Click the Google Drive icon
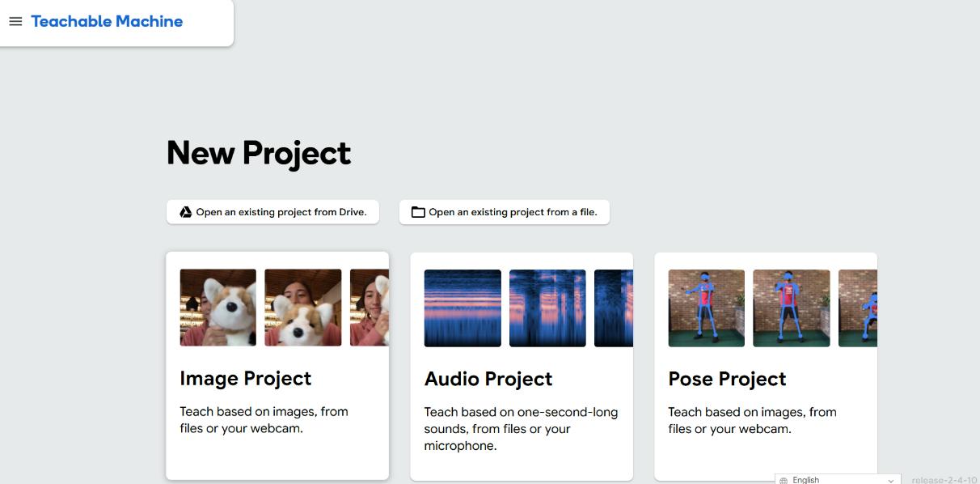The image size is (980, 484). [185, 212]
